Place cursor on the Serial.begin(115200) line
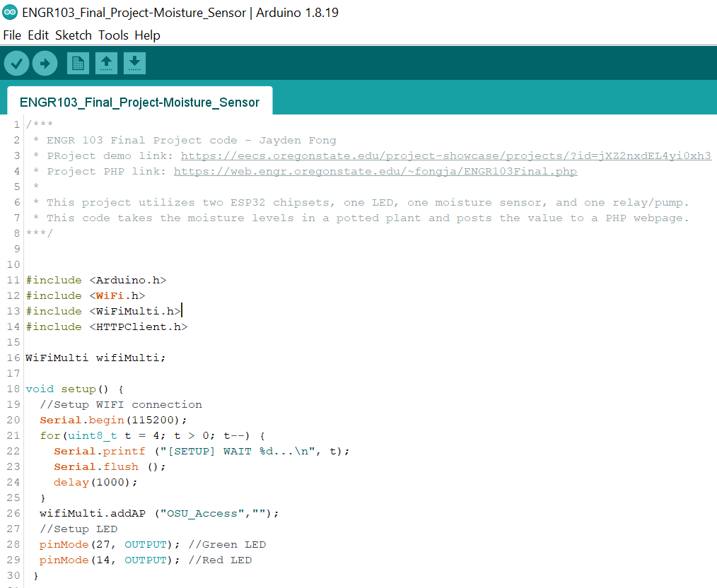This screenshot has height=588, width=717. tap(113, 420)
